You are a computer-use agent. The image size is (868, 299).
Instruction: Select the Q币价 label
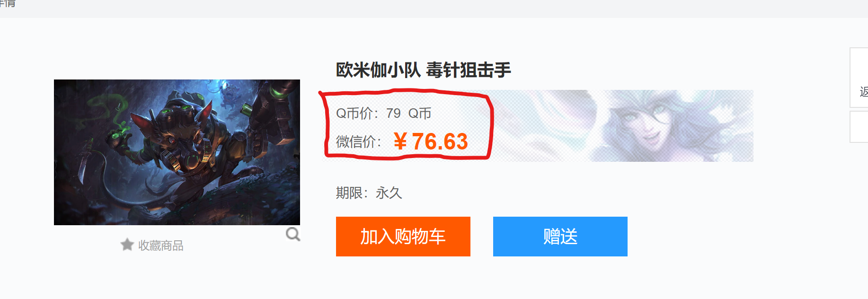[x=357, y=114]
